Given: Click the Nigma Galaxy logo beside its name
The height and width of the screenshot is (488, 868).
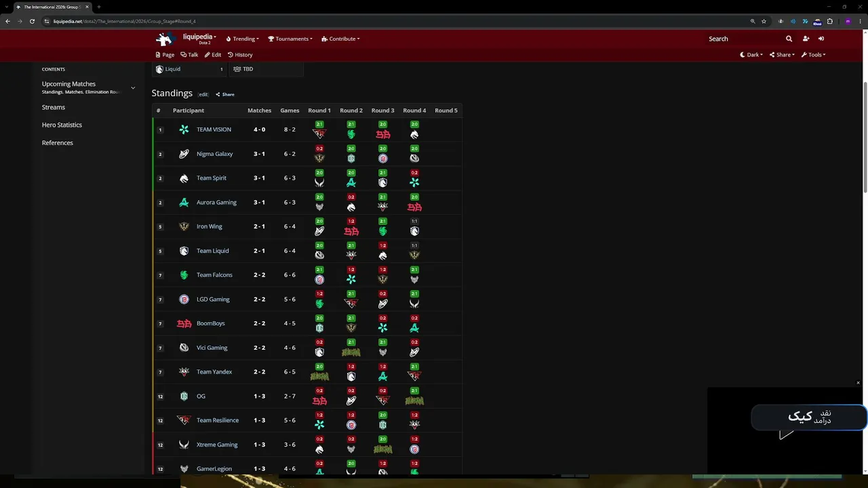Looking at the screenshot, I should (x=184, y=154).
